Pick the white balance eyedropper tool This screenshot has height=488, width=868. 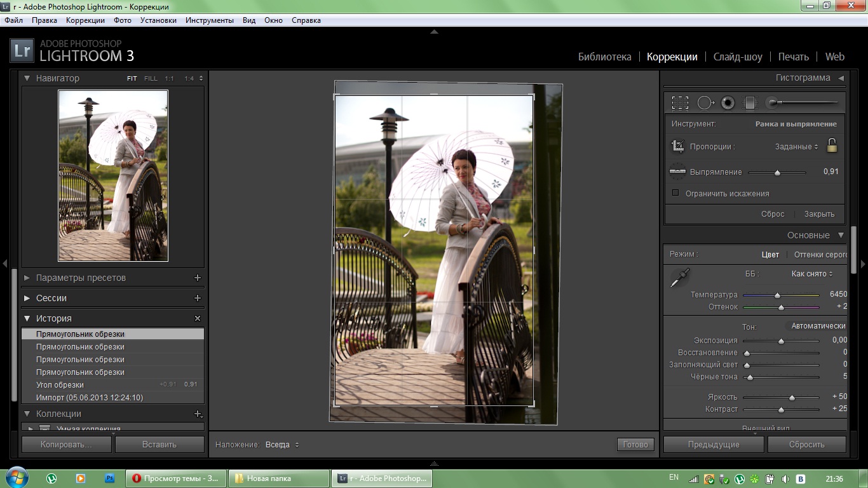(x=679, y=278)
